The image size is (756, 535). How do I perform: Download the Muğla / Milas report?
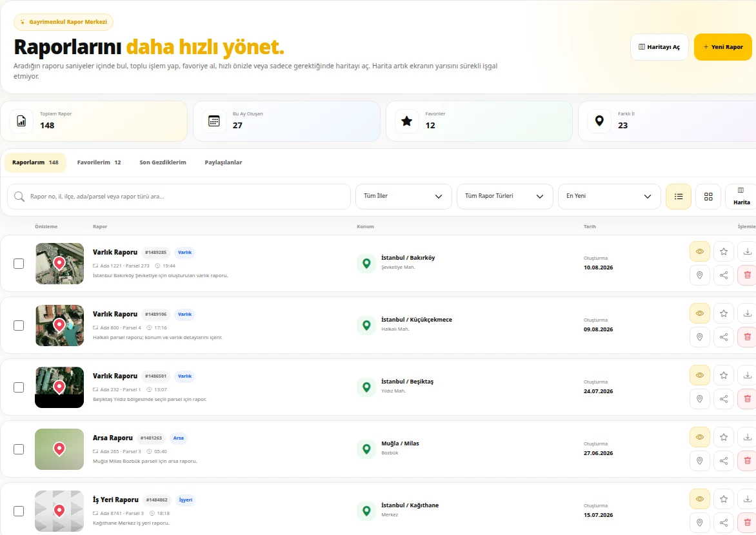pyautogui.click(x=748, y=437)
